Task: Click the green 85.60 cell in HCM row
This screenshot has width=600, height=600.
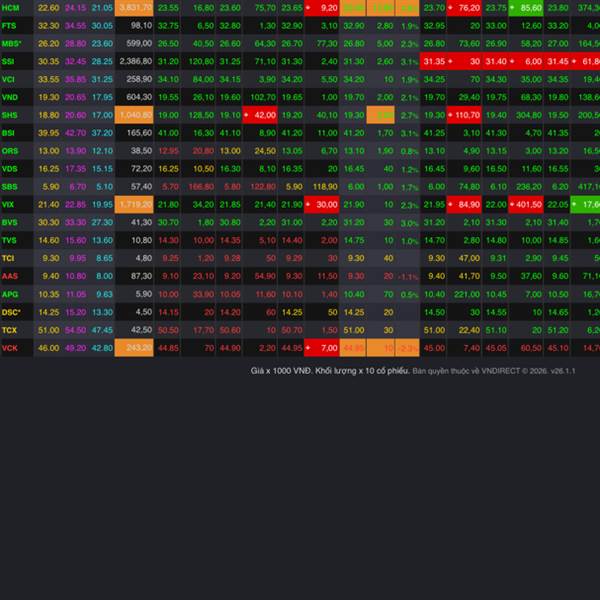Action: tap(525, 8)
